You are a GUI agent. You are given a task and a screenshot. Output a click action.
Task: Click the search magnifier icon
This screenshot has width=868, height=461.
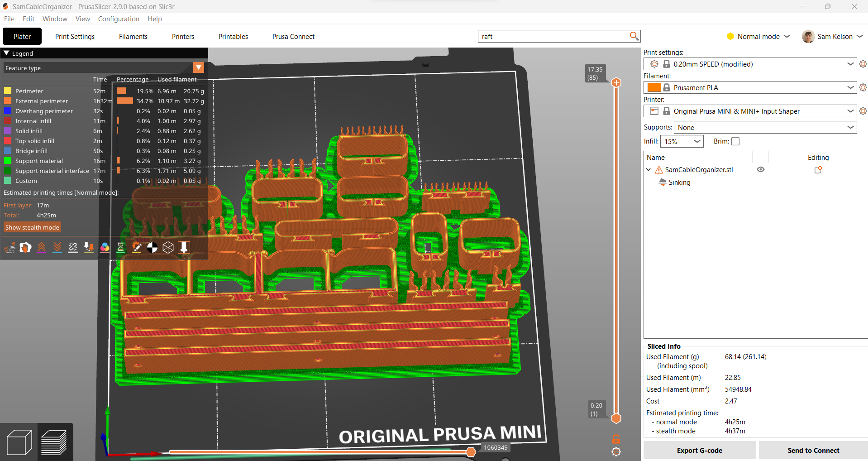[x=634, y=36]
